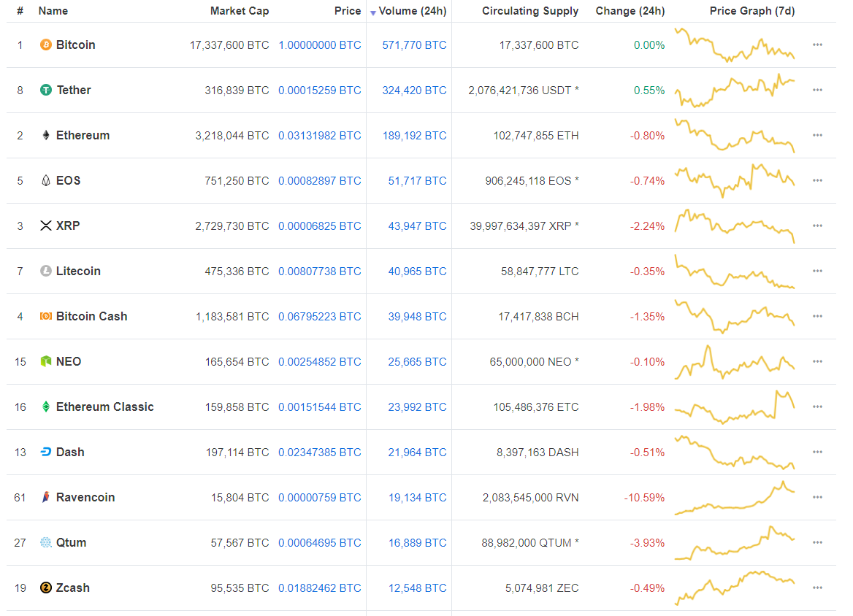Click Litecoin volume 40,965 BTC

point(417,271)
